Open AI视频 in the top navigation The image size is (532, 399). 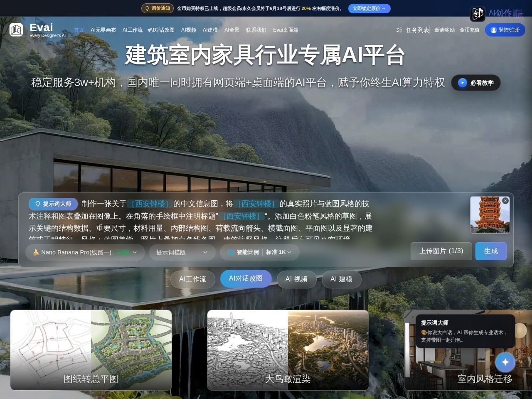click(x=188, y=30)
